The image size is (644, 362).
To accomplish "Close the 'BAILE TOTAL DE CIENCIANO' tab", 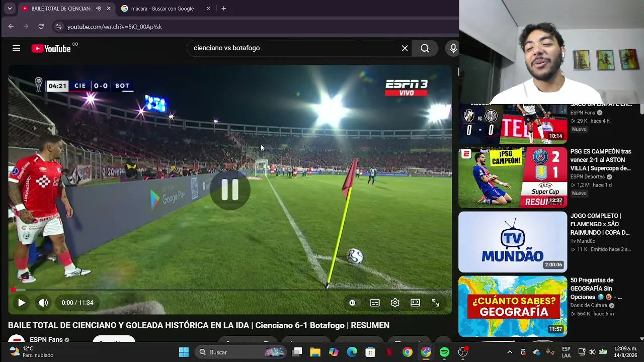I will pyautogui.click(x=108, y=9).
